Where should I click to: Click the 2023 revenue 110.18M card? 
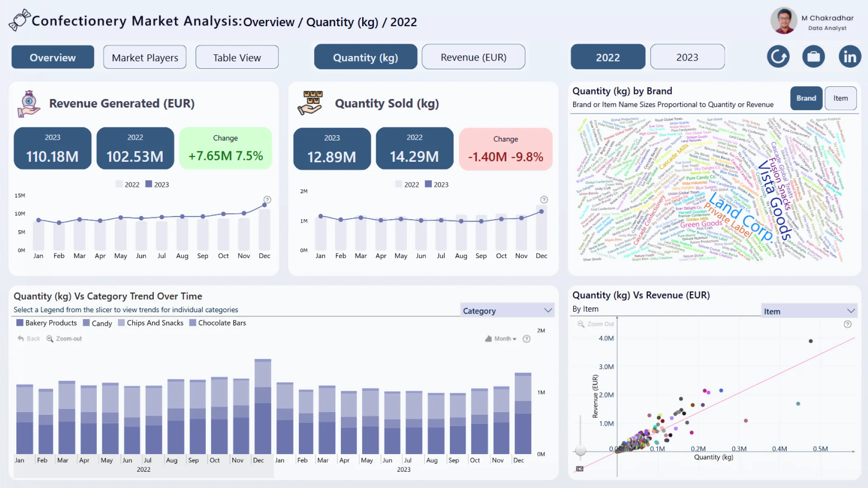pos(52,148)
